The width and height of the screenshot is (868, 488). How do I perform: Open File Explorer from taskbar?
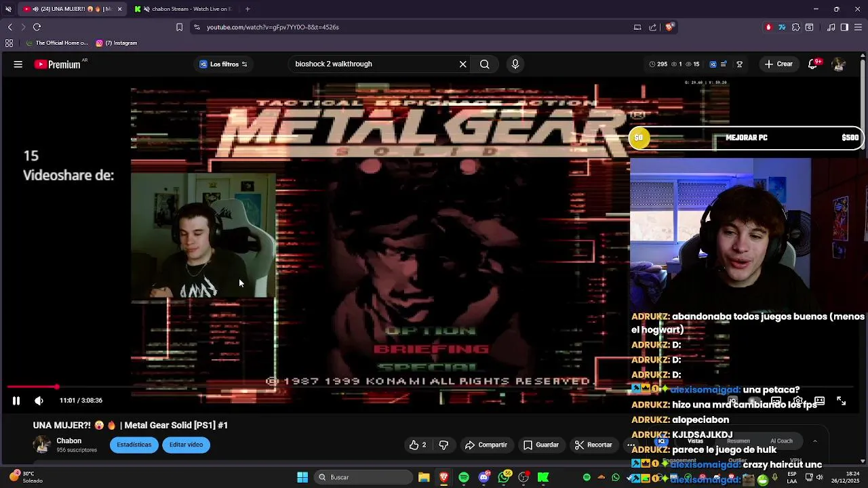(x=424, y=477)
